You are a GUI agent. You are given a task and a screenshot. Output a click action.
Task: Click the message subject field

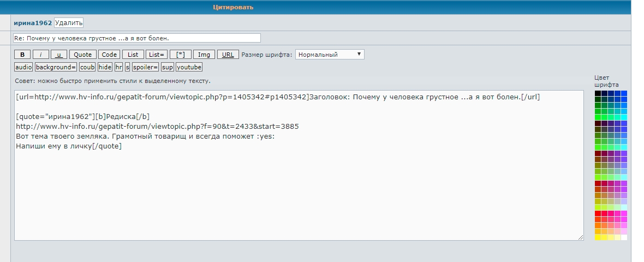[136, 38]
